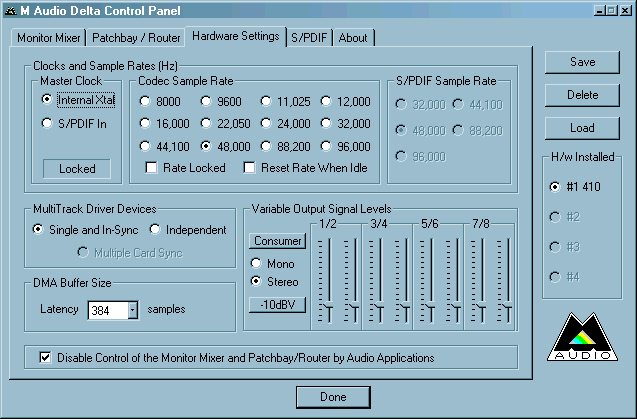The height and width of the screenshot is (419, 637).
Task: Set codec sample rate to 44,100
Action: click(x=146, y=146)
